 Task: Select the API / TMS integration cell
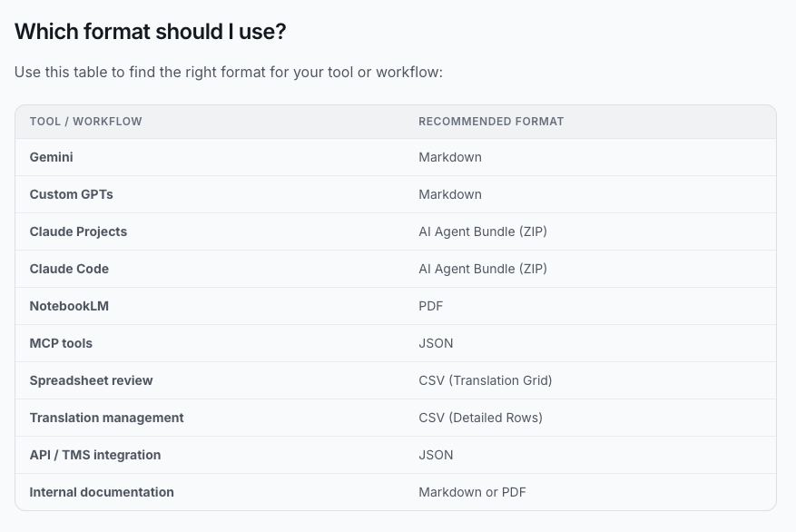click(x=95, y=455)
